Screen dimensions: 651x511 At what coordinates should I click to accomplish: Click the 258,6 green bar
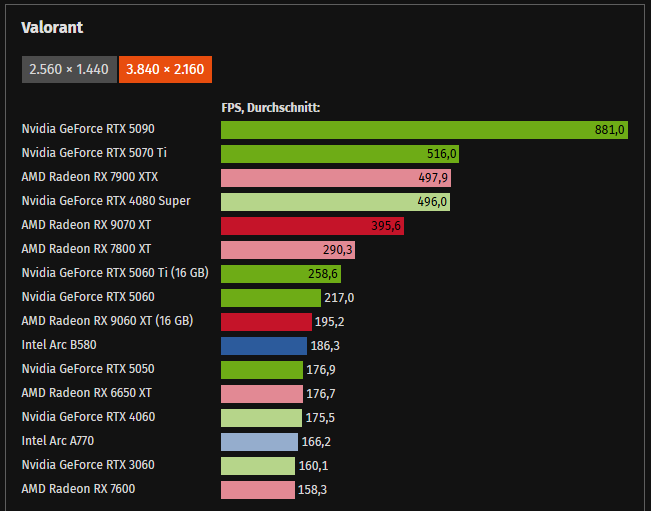pyautogui.click(x=281, y=274)
